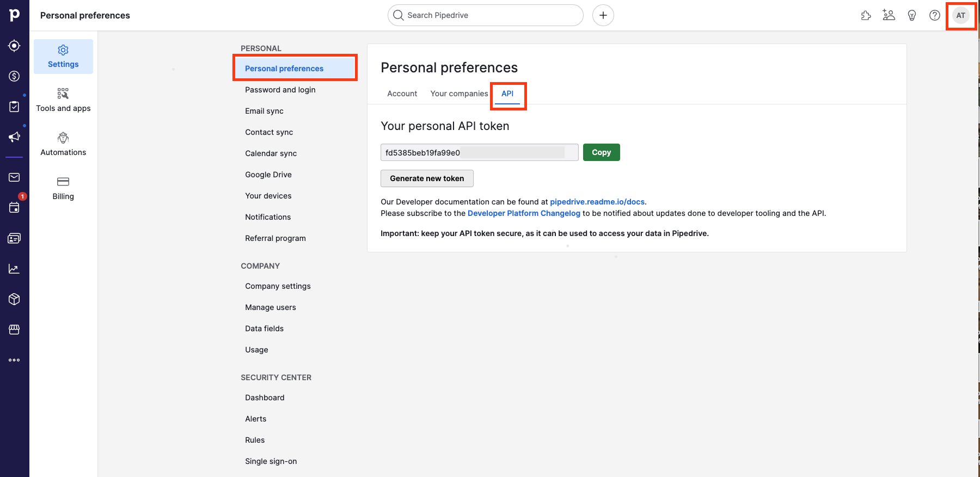This screenshot has height=477, width=980.
Task: Open the lightbulb sales assistant icon
Action: click(912, 15)
